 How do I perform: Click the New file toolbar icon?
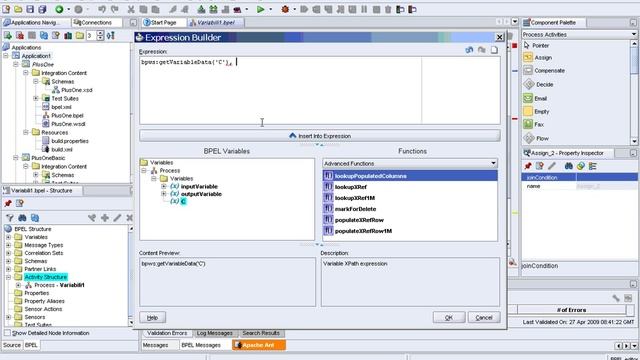tap(6, 9)
